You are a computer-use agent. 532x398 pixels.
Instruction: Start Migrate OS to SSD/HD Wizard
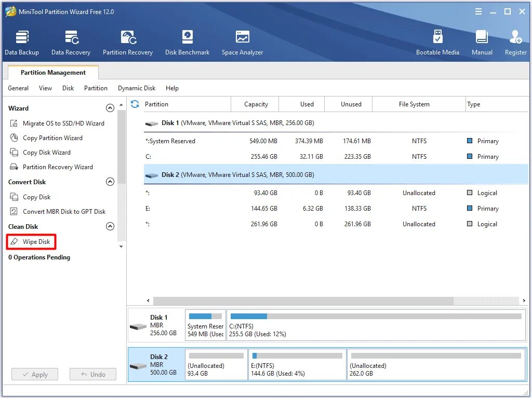(63, 123)
